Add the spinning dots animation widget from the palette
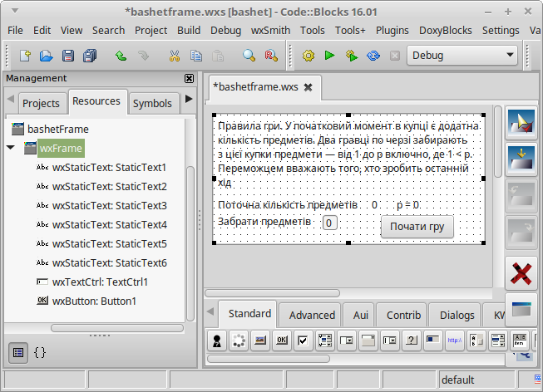The height and width of the screenshot is (392, 543). point(239,341)
